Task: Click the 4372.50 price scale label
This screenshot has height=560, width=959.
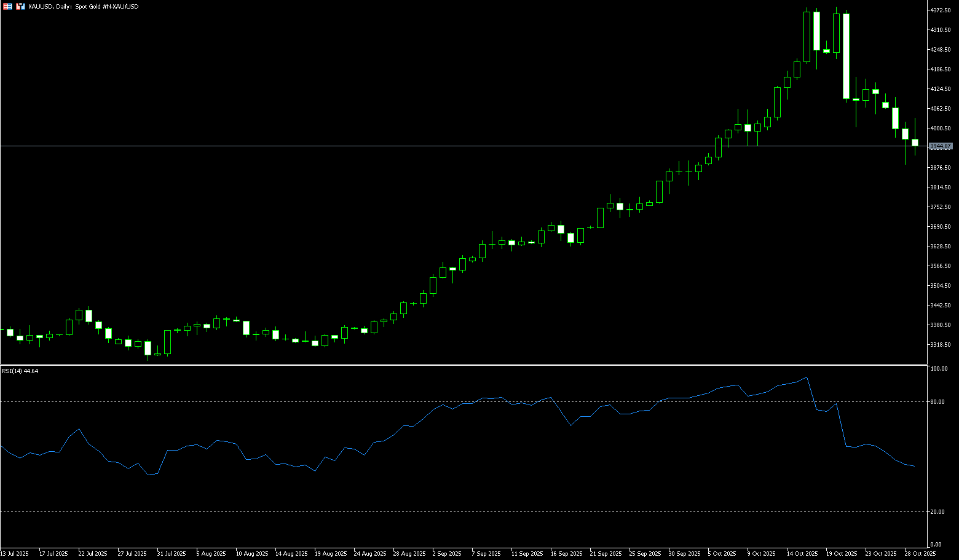Action: [x=941, y=10]
